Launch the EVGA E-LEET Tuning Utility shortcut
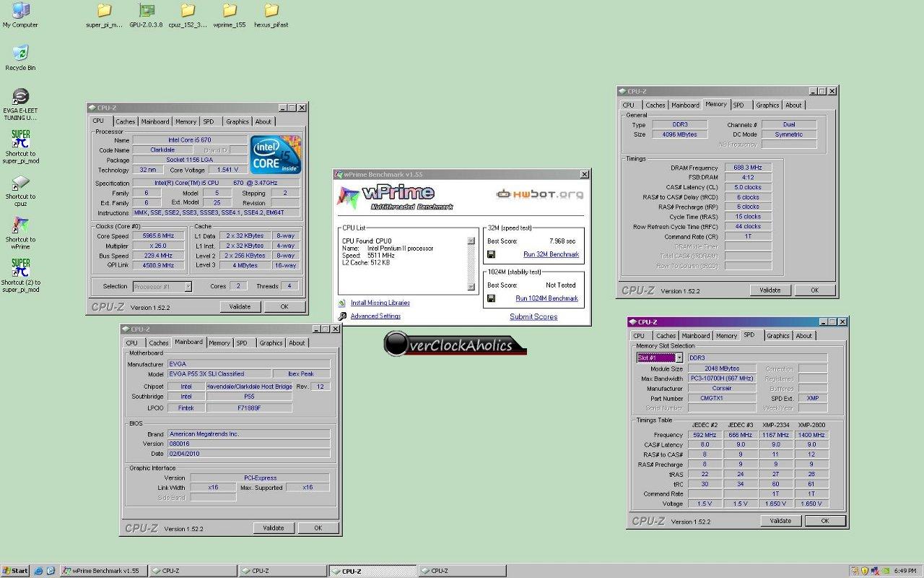 pos(20,104)
